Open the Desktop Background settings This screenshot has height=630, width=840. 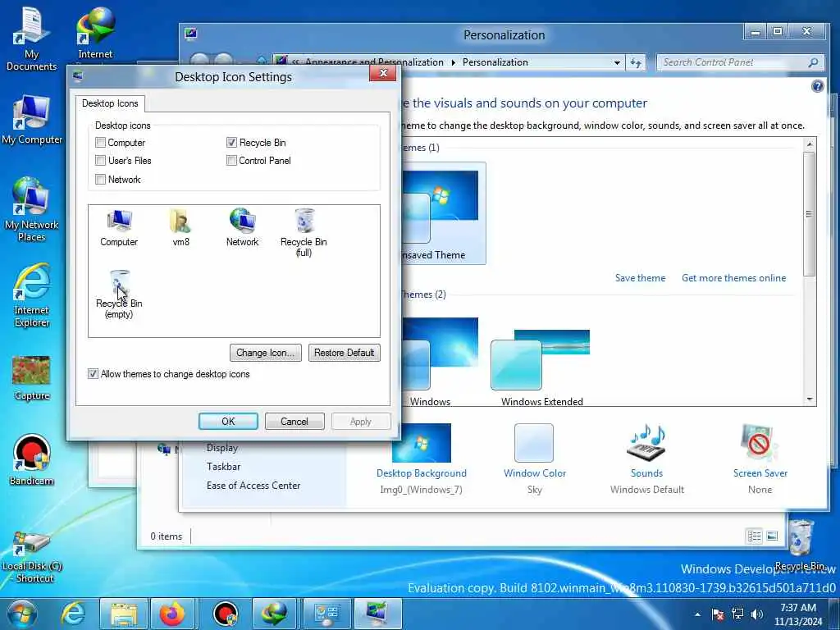pos(422,459)
